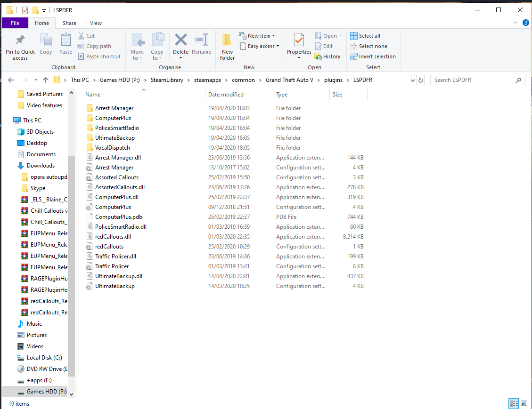Delete using the red X icon

180,40
